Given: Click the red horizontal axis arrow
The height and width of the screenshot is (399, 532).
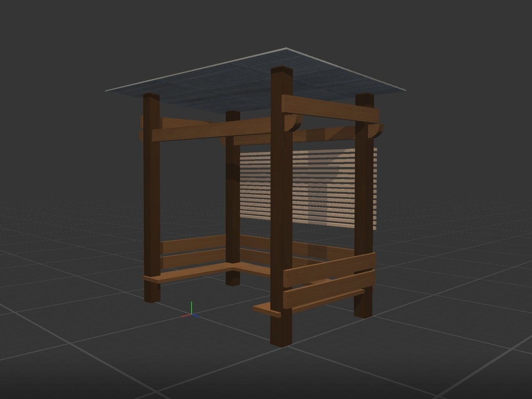Looking at the screenshot, I should pos(184,316).
